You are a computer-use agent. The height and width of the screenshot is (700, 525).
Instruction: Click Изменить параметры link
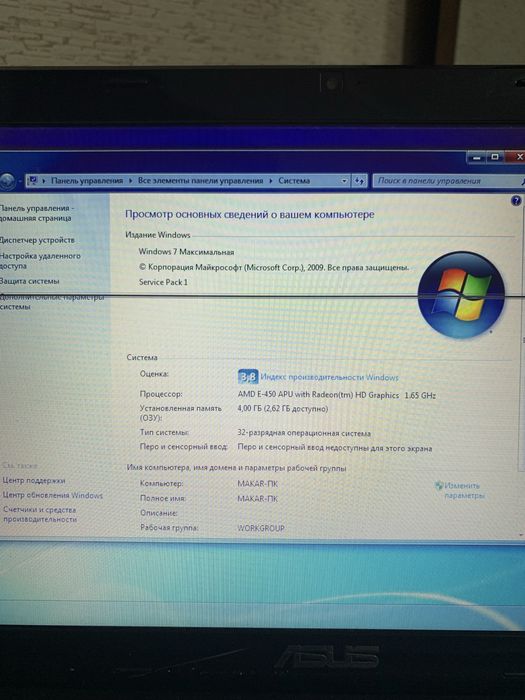coord(464,490)
